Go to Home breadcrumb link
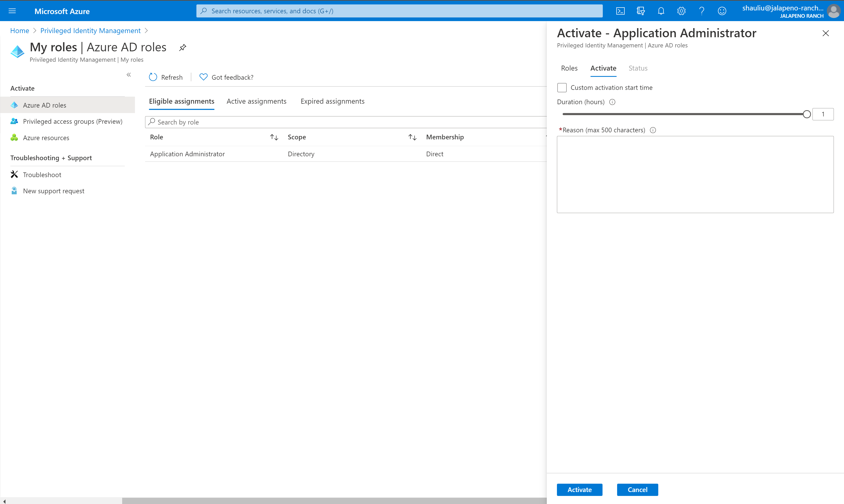Screen dimensions: 844x504 point(20,30)
